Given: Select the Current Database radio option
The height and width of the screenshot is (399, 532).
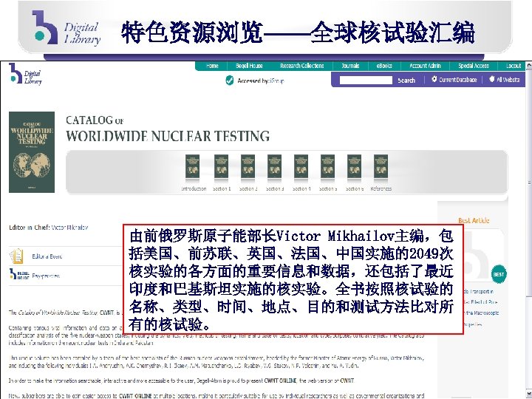Looking at the screenshot, I should (x=434, y=79).
